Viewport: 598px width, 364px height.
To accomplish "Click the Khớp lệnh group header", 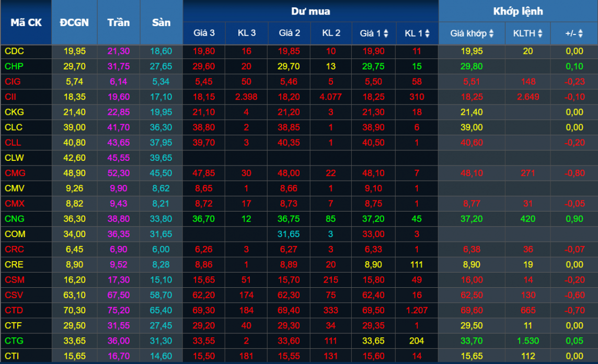I will 518,11.
